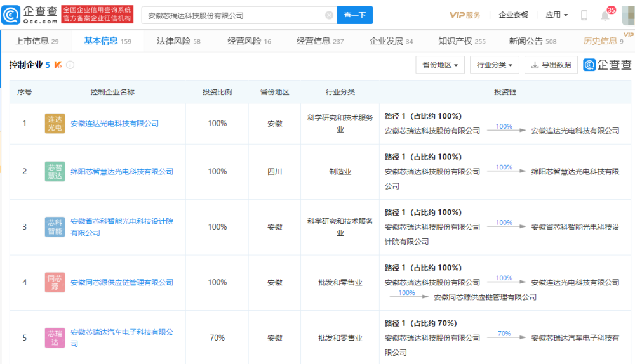The image size is (635, 364).
Task: Click the VIP badge next to 控制企业 5
Action: (x=58, y=65)
